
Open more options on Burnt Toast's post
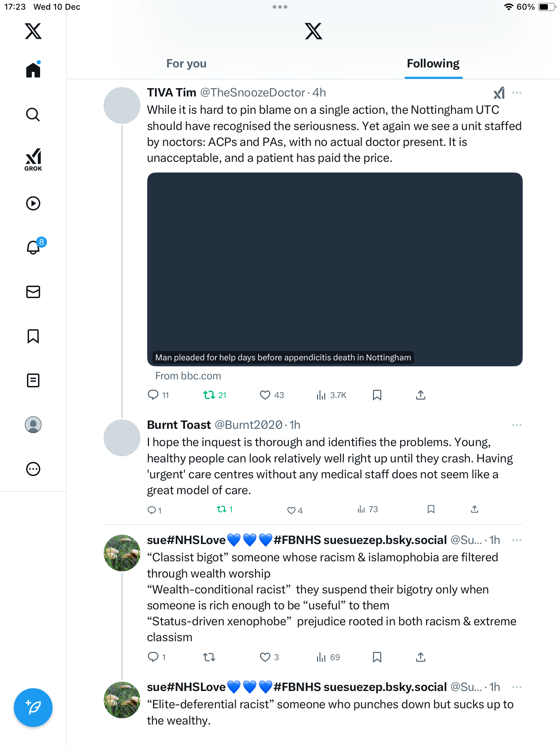click(x=516, y=425)
